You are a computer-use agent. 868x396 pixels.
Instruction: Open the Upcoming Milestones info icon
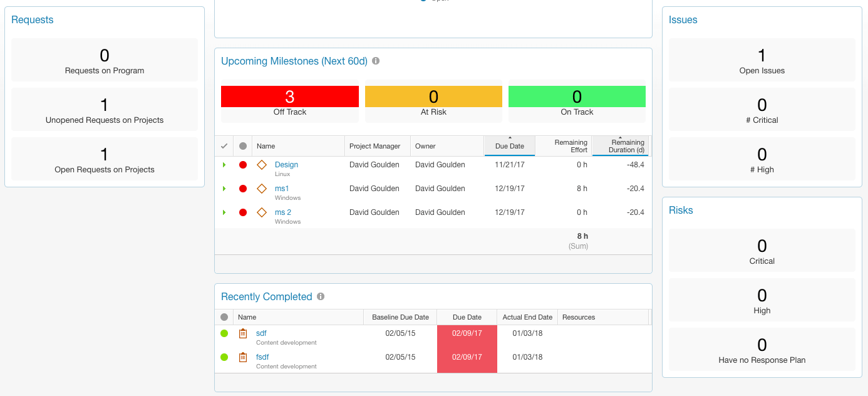(x=376, y=61)
